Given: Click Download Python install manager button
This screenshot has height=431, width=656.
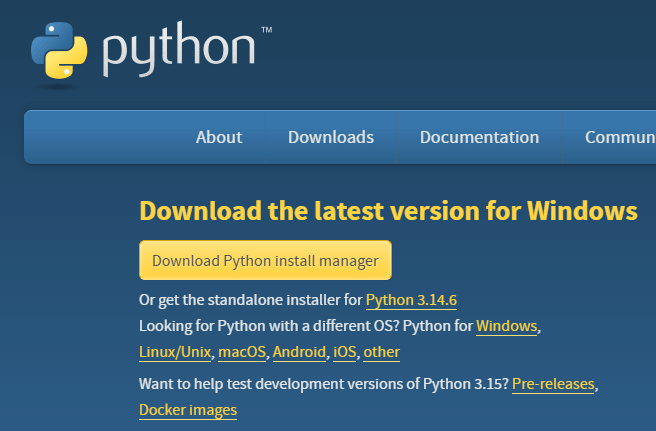Looking at the screenshot, I should (x=265, y=260).
